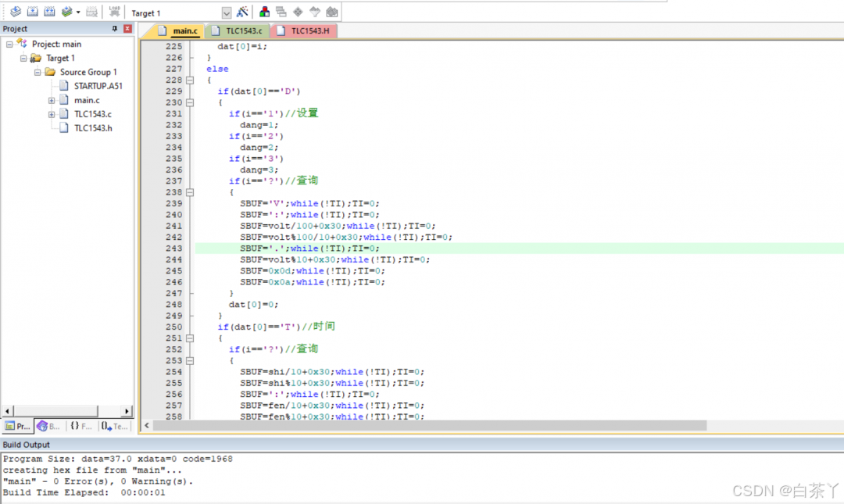Click the Build target toolbar icon

(x=33, y=13)
